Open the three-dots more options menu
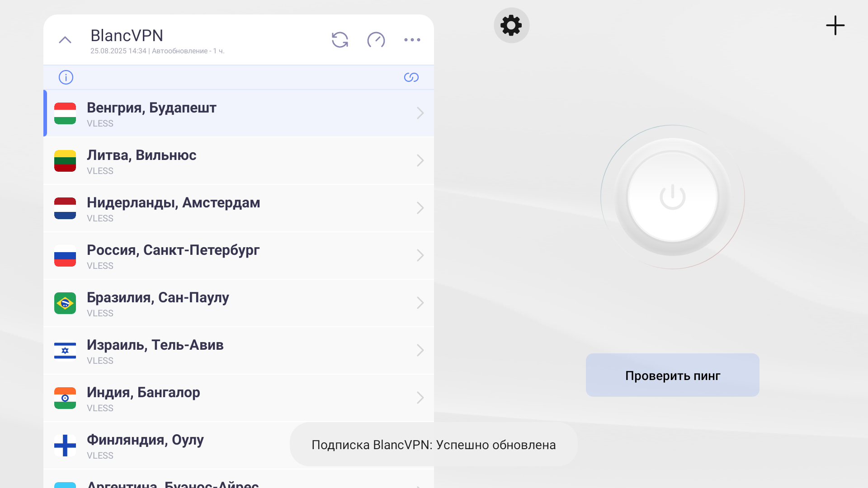This screenshot has height=488, width=868. [x=412, y=40]
